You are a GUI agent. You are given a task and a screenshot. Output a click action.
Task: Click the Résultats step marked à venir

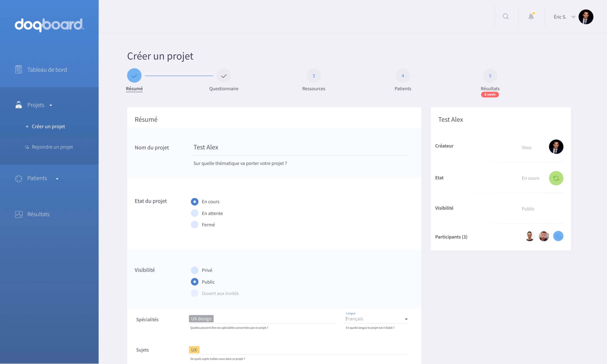pos(490,76)
